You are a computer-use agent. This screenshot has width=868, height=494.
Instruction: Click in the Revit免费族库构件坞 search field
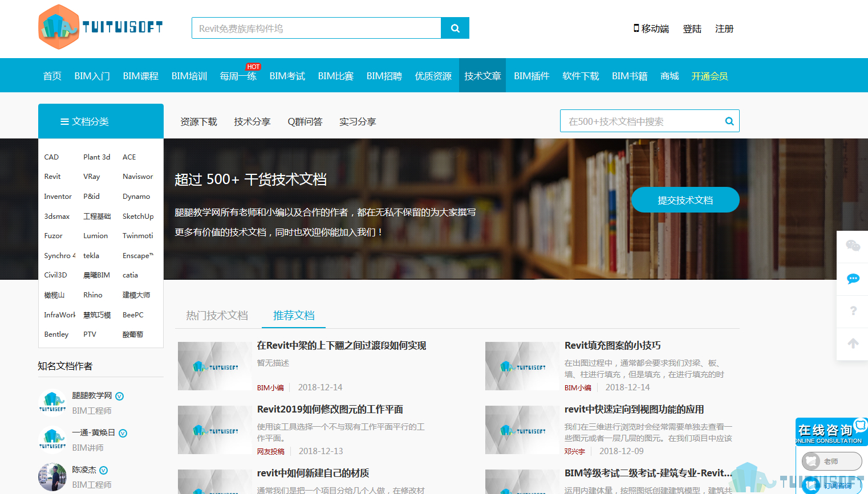(x=317, y=28)
